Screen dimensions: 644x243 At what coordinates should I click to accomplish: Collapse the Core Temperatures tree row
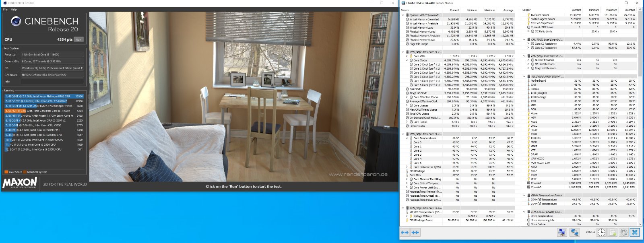click(x=407, y=138)
